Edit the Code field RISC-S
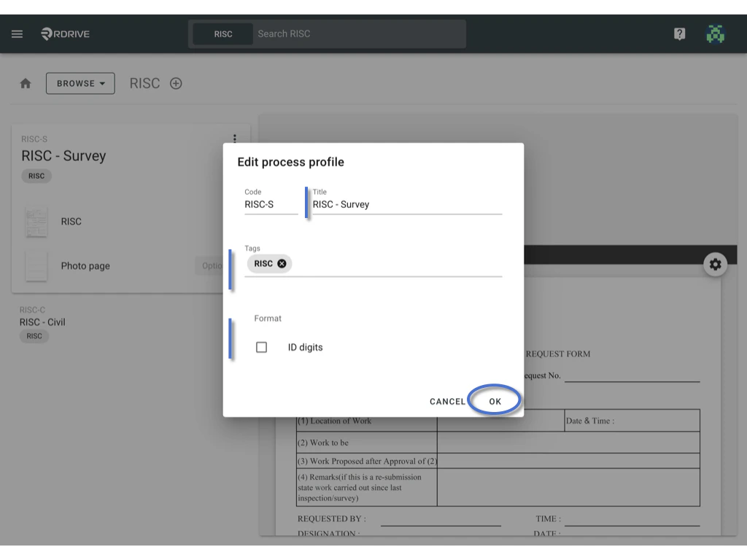The width and height of the screenshot is (747, 560). pos(271,204)
